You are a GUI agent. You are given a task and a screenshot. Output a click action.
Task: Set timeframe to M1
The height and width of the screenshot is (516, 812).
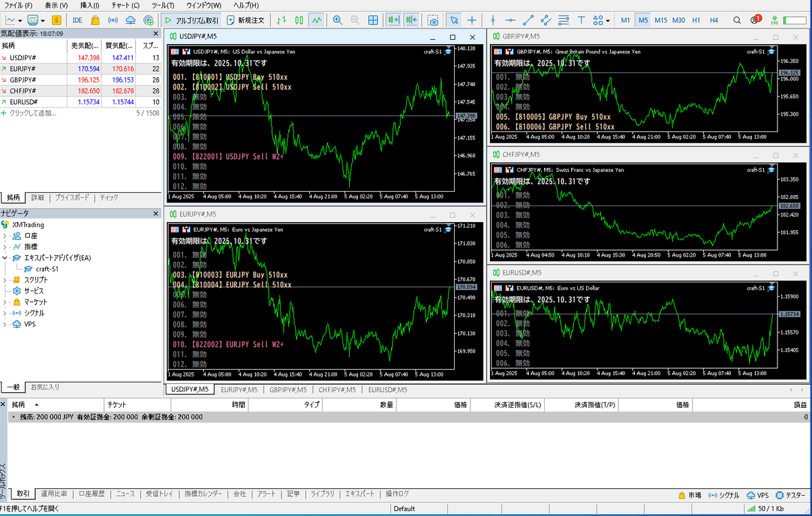625,20
